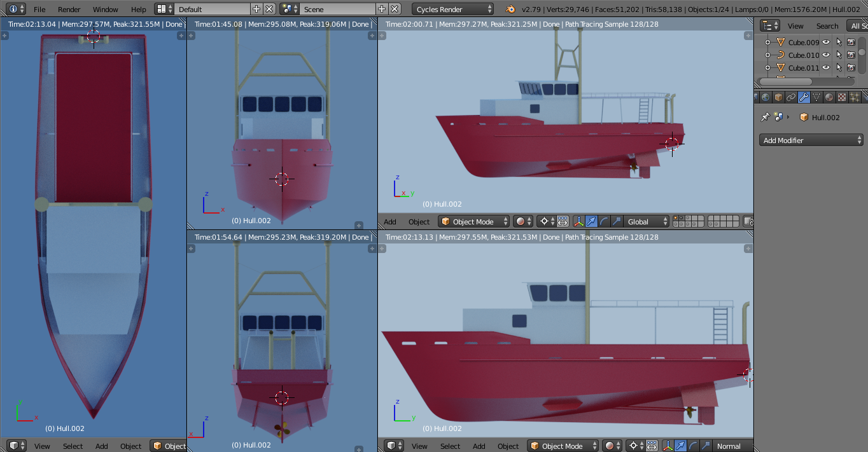
Task: Click the Scene name field
Action: (x=337, y=9)
